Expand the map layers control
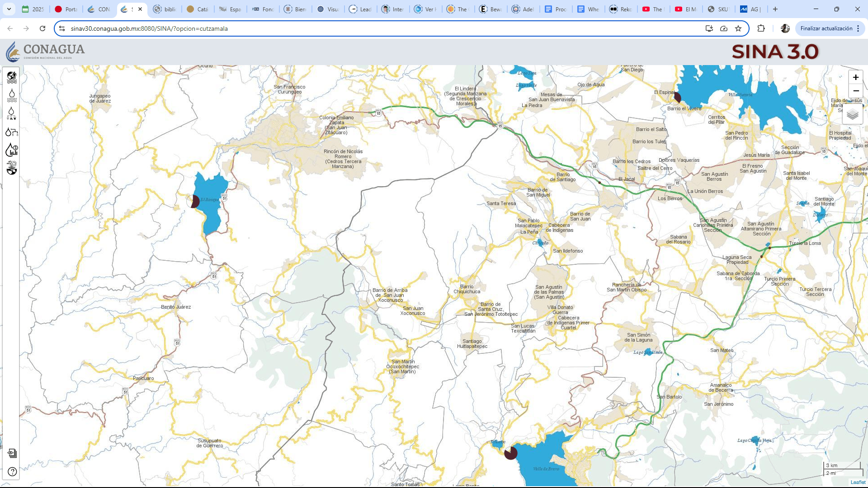Screen dimensions: 868x488 [852, 114]
